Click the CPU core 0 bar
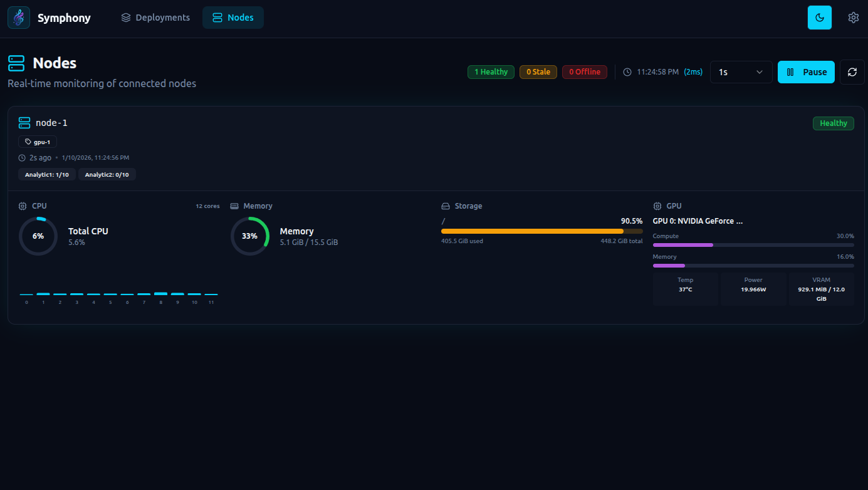This screenshot has width=868, height=490. click(26, 295)
